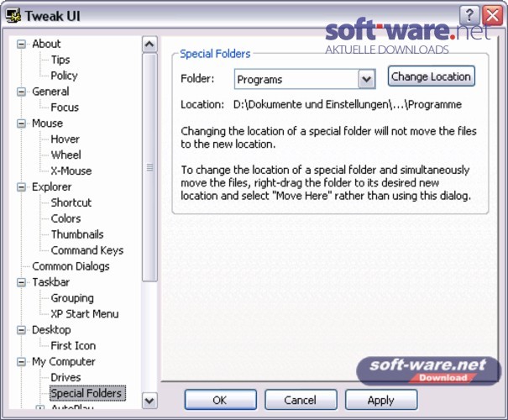
Task: Open the First Icon settings
Action: click(73, 345)
